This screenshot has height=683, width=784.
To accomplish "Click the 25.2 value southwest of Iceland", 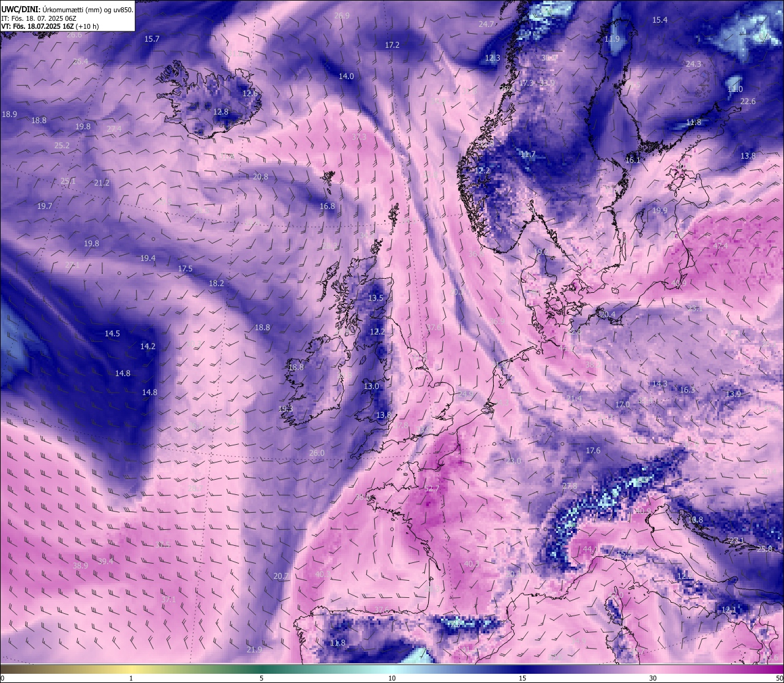I will [x=62, y=146].
